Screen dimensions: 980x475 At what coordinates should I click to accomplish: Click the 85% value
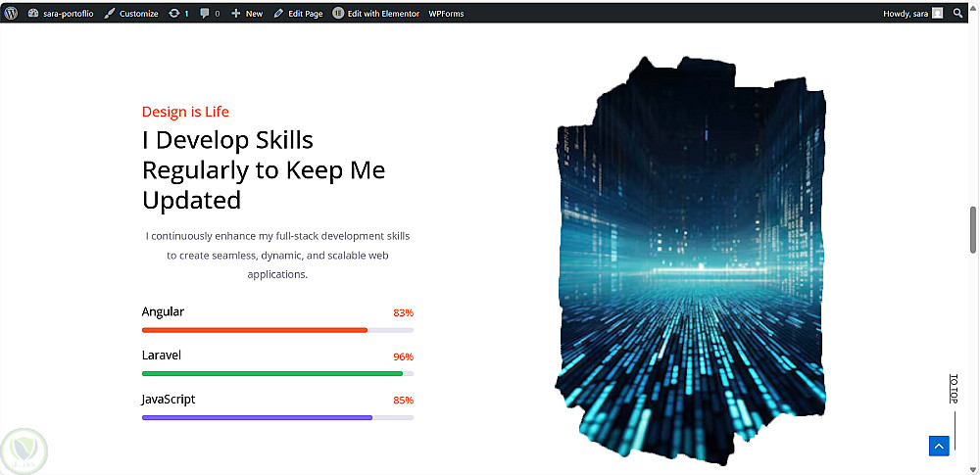point(403,401)
